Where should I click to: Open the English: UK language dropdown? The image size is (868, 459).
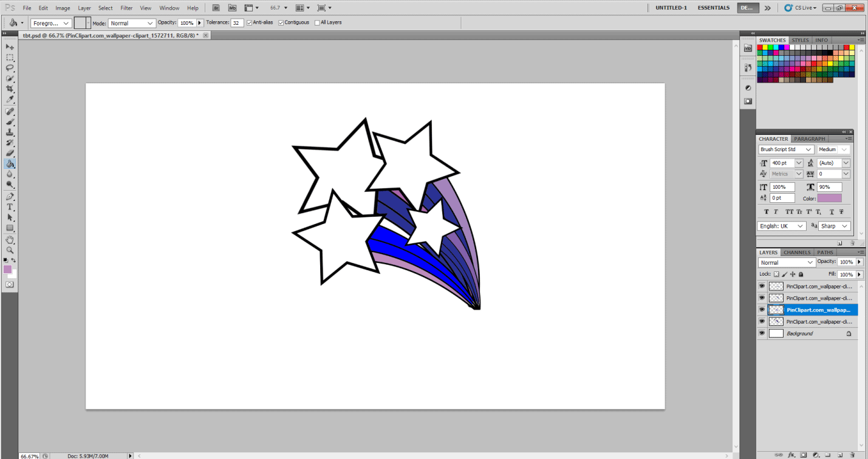coord(782,226)
